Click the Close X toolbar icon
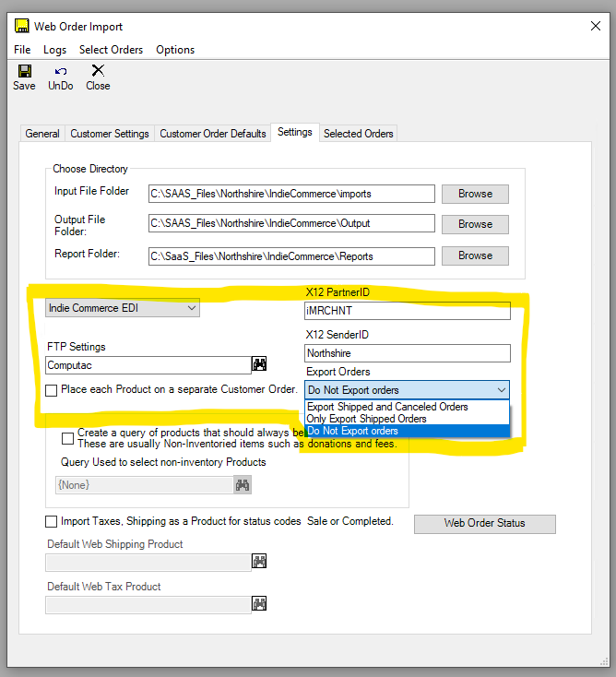 tap(98, 70)
